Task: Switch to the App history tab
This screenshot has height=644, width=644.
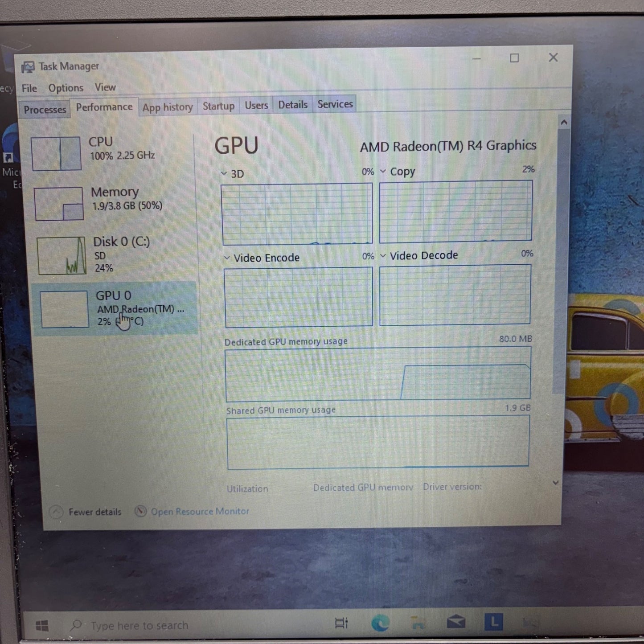Action: [168, 107]
